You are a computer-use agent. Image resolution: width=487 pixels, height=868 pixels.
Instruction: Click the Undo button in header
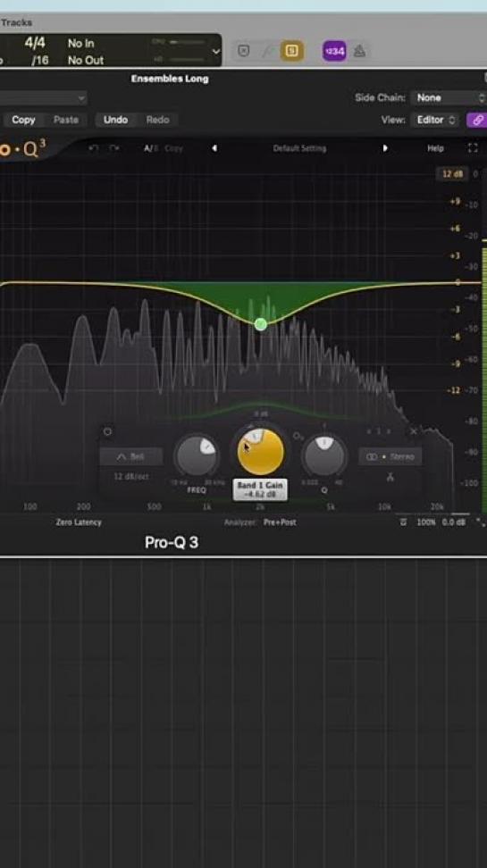(x=115, y=120)
